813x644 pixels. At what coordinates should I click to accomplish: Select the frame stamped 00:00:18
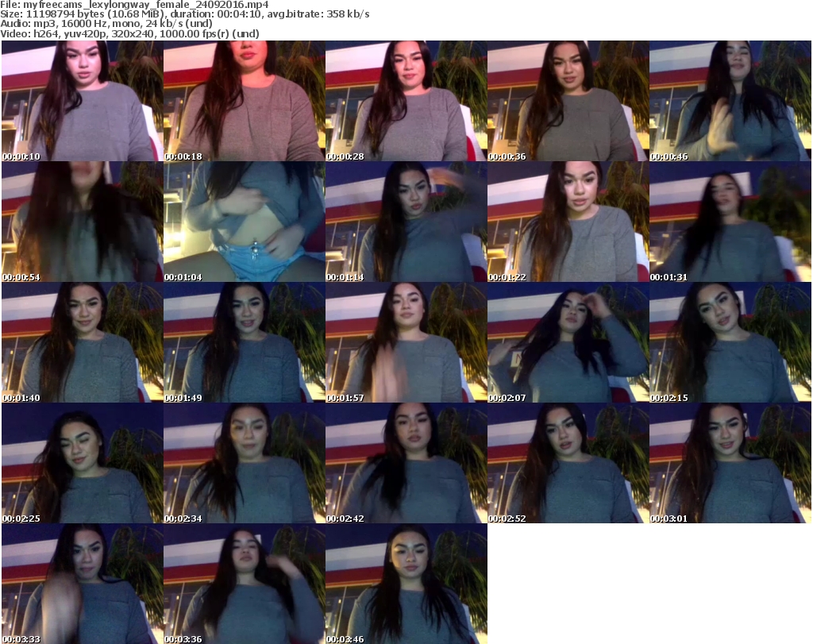click(245, 101)
